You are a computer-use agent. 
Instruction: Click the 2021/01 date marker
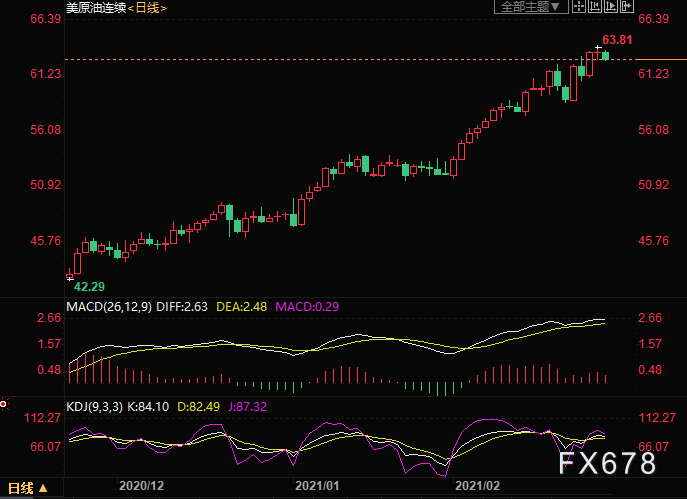point(317,486)
